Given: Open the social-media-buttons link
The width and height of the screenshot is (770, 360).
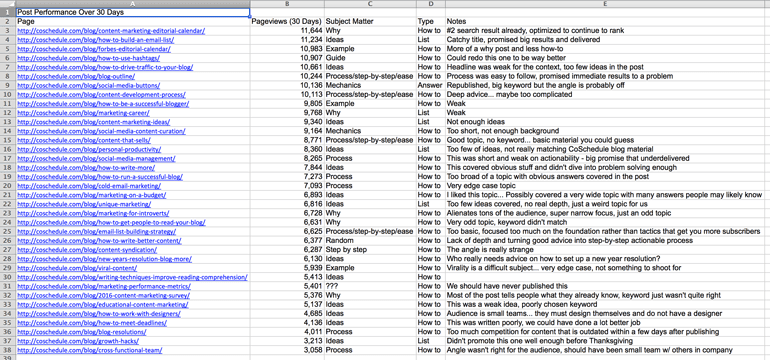Looking at the screenshot, I should pyautogui.click(x=90, y=85).
